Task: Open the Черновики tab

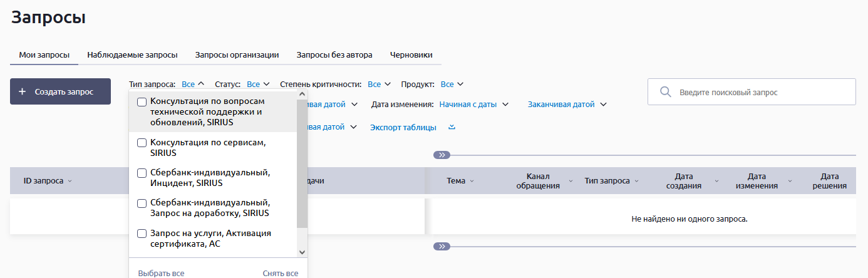Action: pos(411,54)
